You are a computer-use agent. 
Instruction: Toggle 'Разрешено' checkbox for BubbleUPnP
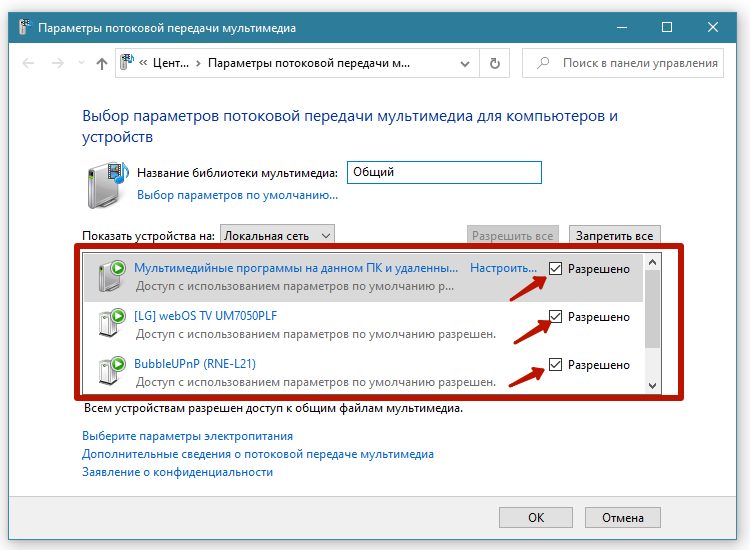click(555, 364)
